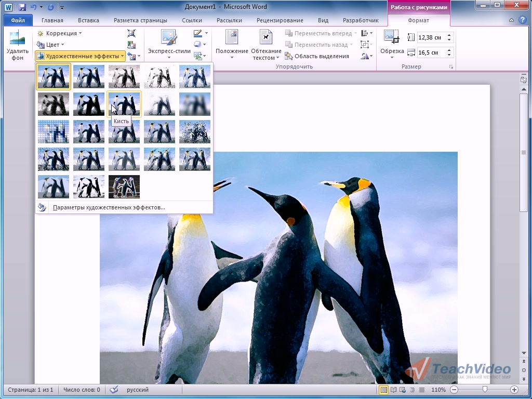Open the Undo history dropdown arrow
The image size is (532, 399).
click(x=41, y=7)
